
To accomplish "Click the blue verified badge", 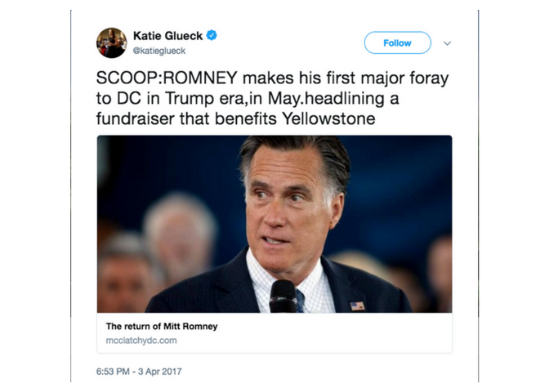I will pos(212,36).
